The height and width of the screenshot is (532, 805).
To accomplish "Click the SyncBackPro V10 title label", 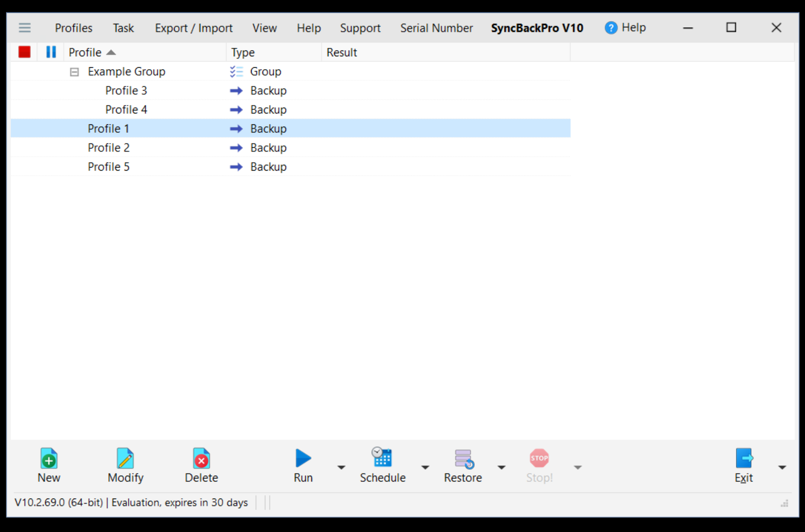I will point(537,28).
